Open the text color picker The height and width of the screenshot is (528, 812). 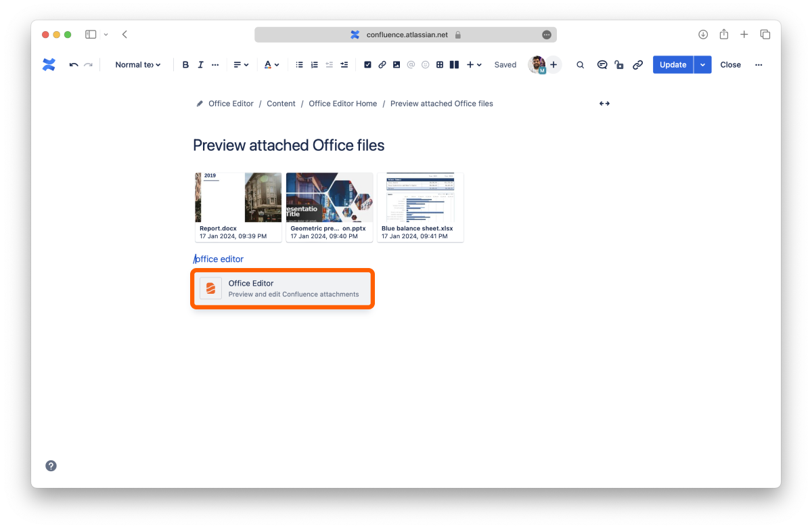click(x=271, y=65)
